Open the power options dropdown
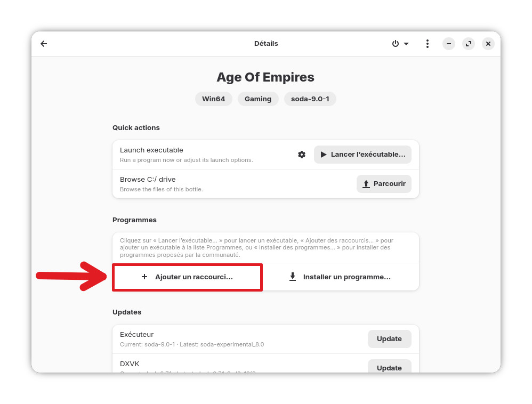Image resolution: width=532 pixels, height=404 pixels. coord(400,44)
